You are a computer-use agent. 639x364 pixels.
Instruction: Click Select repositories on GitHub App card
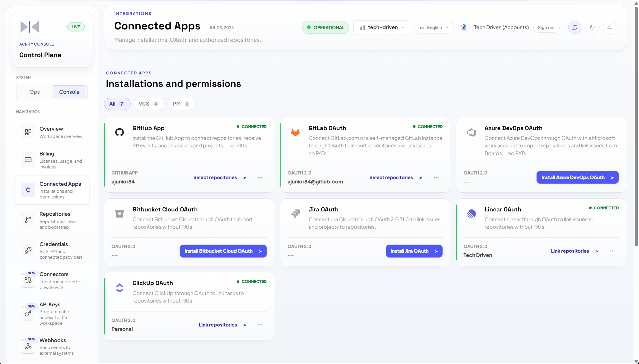tap(220, 177)
